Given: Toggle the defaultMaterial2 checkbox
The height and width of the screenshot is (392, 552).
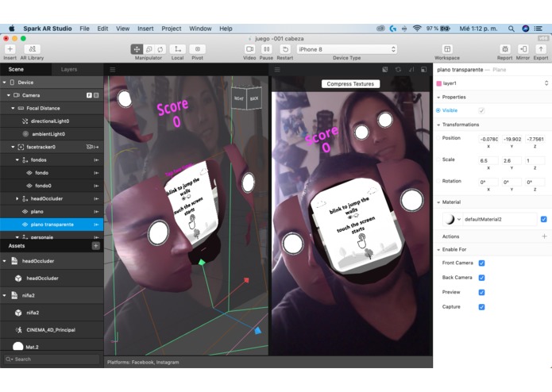Looking at the screenshot, I should 543,219.
